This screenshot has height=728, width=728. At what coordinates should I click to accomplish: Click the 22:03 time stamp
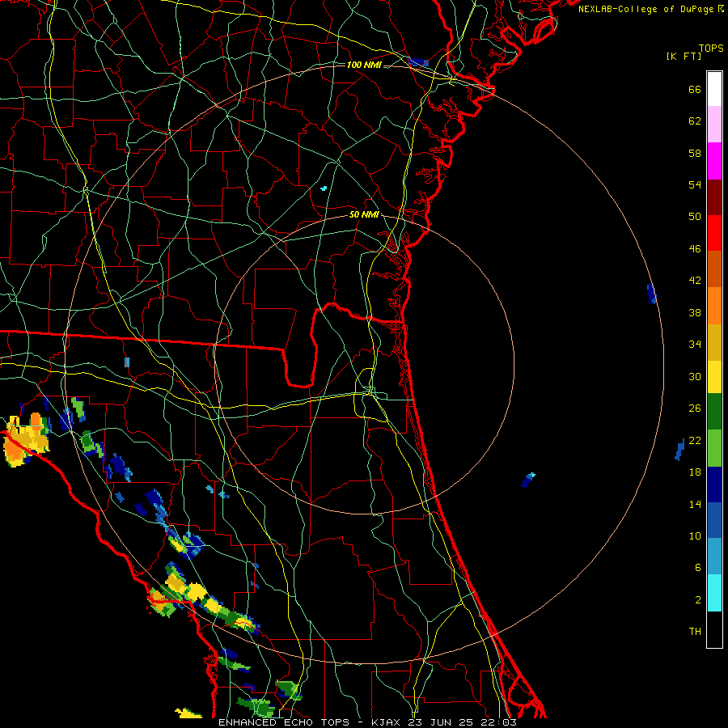[497, 722]
